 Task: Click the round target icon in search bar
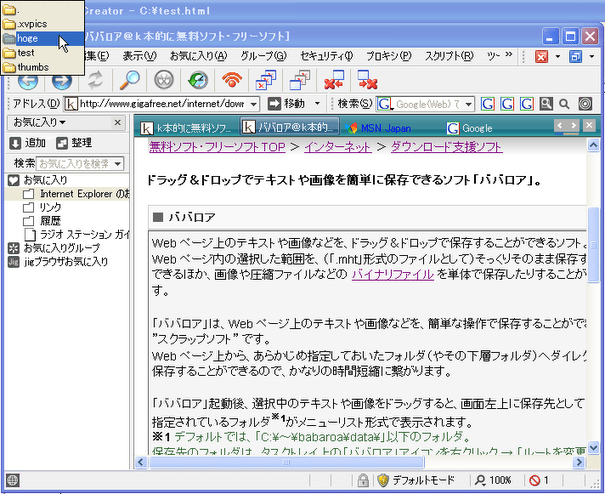click(585, 104)
